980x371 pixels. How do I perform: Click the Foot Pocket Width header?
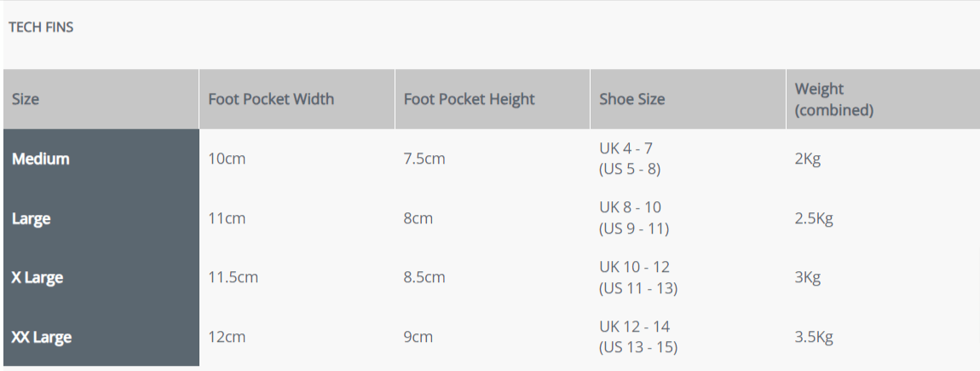(271, 99)
